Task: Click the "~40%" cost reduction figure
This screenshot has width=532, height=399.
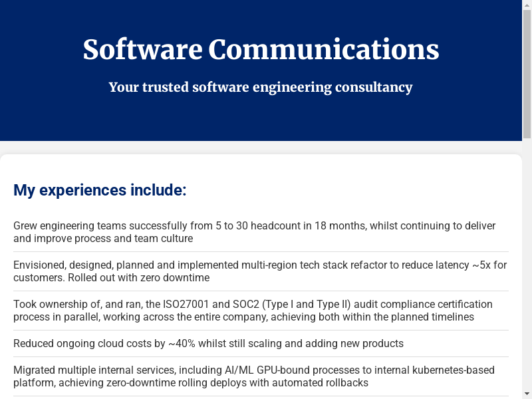Action: tap(181, 344)
